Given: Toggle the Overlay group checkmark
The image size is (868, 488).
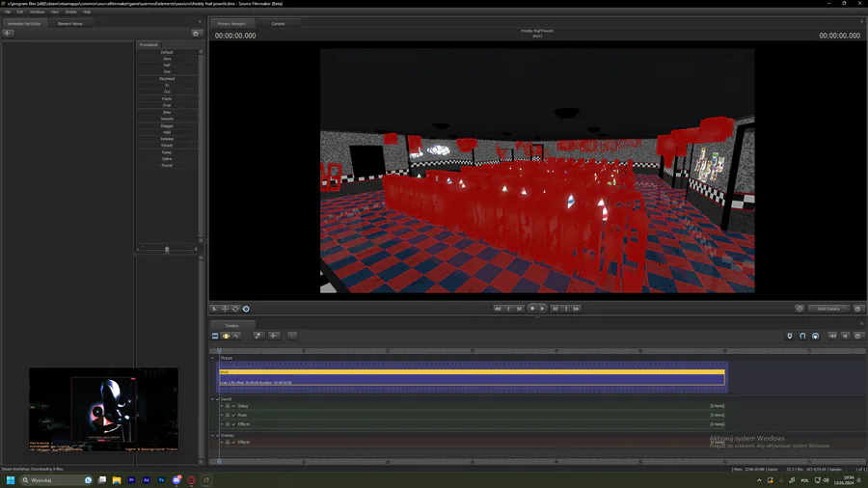Looking at the screenshot, I should [218, 435].
